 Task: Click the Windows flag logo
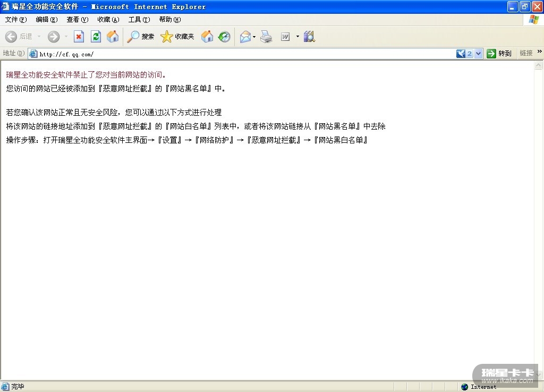pyautogui.click(x=533, y=20)
